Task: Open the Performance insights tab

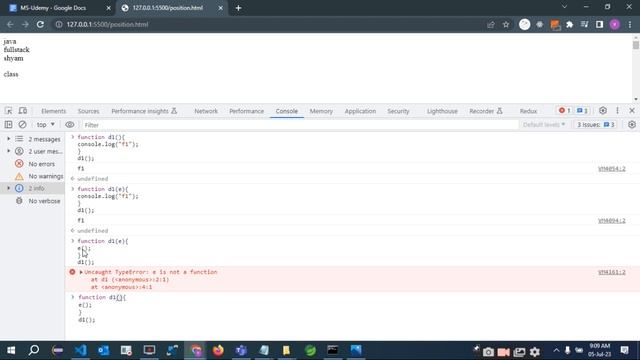Action: [x=144, y=111]
